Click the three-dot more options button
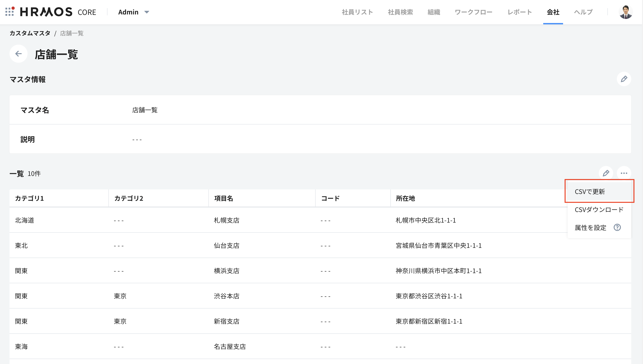The width and height of the screenshot is (643, 364). click(624, 173)
